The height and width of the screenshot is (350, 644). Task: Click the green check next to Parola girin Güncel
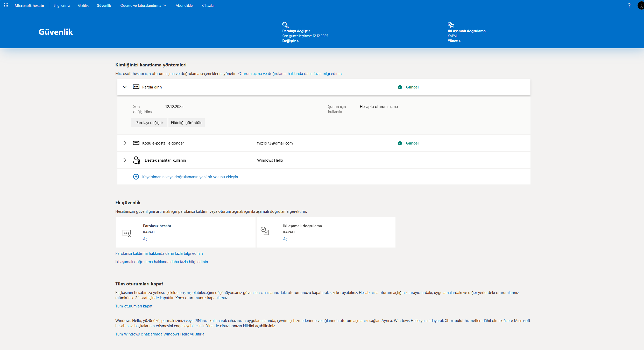click(400, 87)
